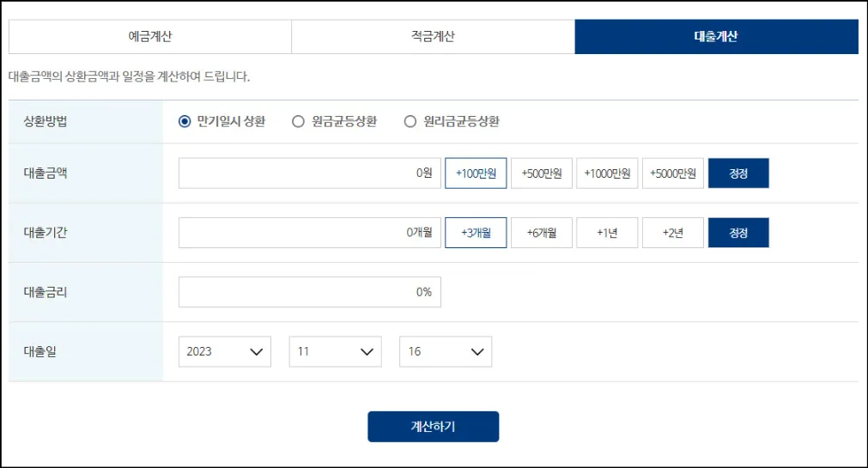The image size is (868, 468).
Task: Click the 대출금액 row label
Action: (x=46, y=173)
